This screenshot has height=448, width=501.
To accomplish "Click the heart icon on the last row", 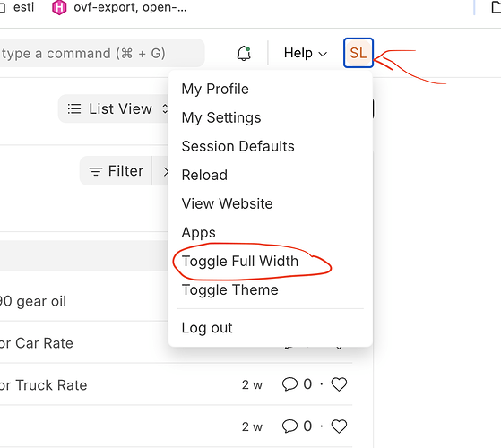I will [339, 426].
